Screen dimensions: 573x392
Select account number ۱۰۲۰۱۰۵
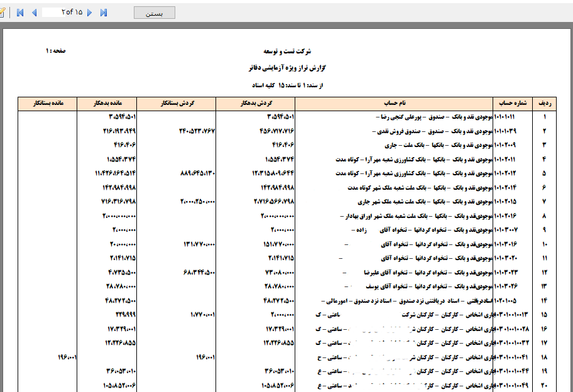click(505, 301)
